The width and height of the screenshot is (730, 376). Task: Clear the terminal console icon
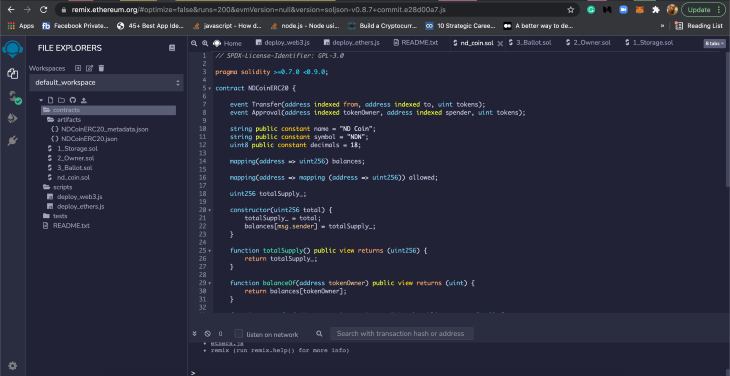(208, 334)
